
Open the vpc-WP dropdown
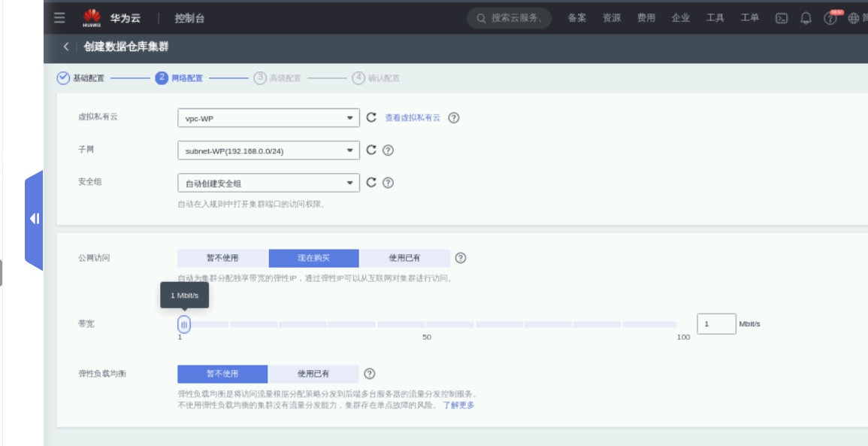(268, 118)
